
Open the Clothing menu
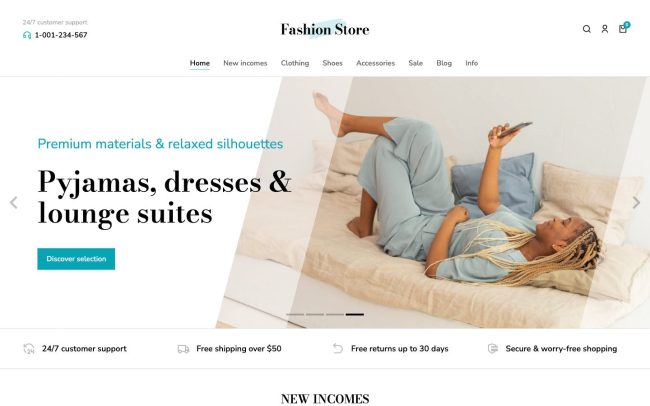click(295, 63)
